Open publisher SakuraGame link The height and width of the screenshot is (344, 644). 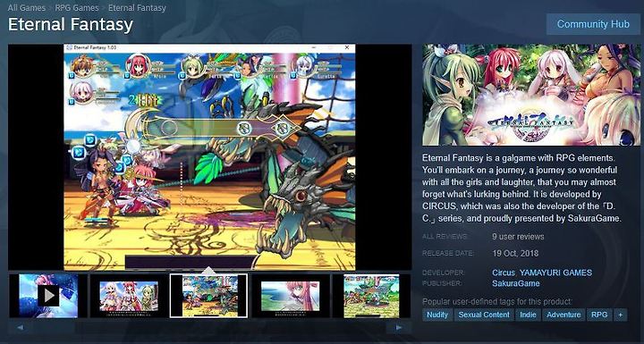(x=516, y=283)
